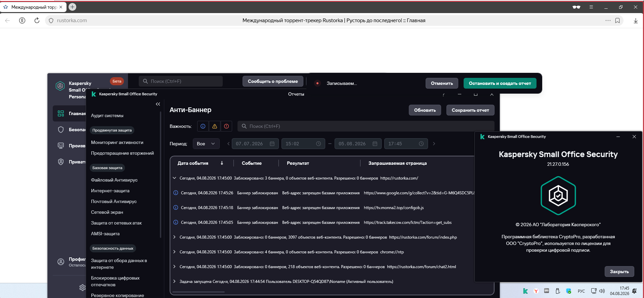The image size is (644, 298).
Task: Toggle the warning importance filter
Action: pyautogui.click(x=215, y=126)
